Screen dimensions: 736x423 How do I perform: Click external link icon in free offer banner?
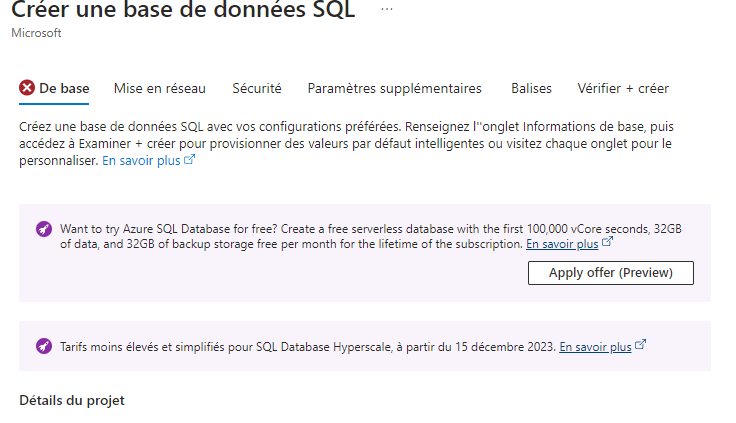point(607,242)
